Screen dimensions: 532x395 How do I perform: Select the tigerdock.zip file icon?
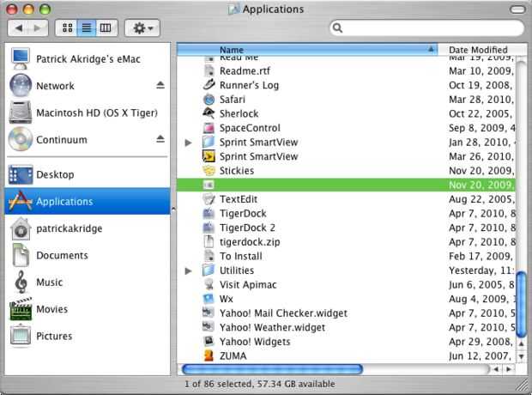click(x=209, y=241)
